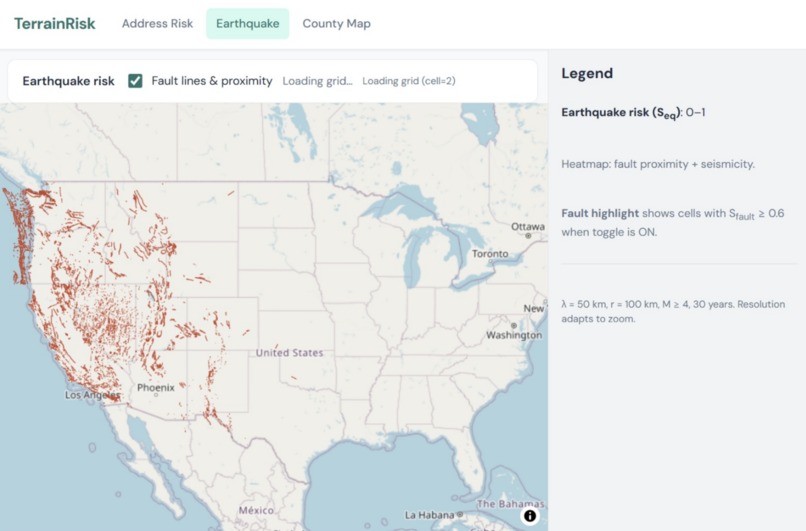The height and width of the screenshot is (531, 806).
Task: Click the Toronto city label
Action: [x=490, y=253]
